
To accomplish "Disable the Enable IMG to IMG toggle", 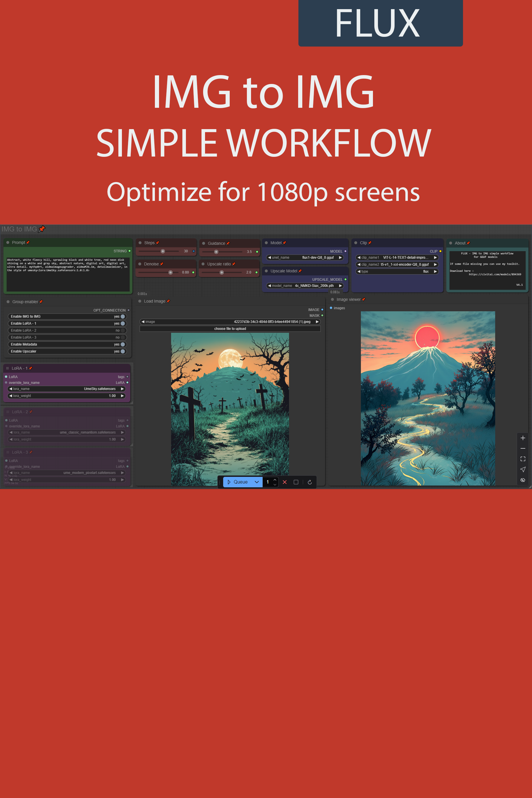I will (x=122, y=316).
